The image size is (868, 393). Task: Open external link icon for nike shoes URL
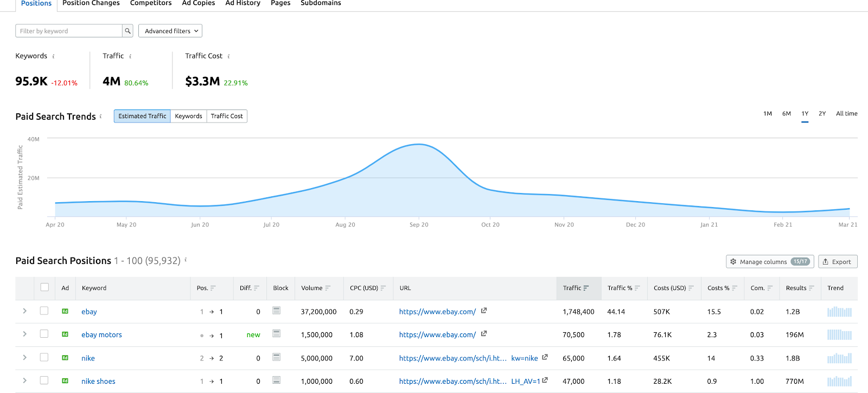point(545,381)
